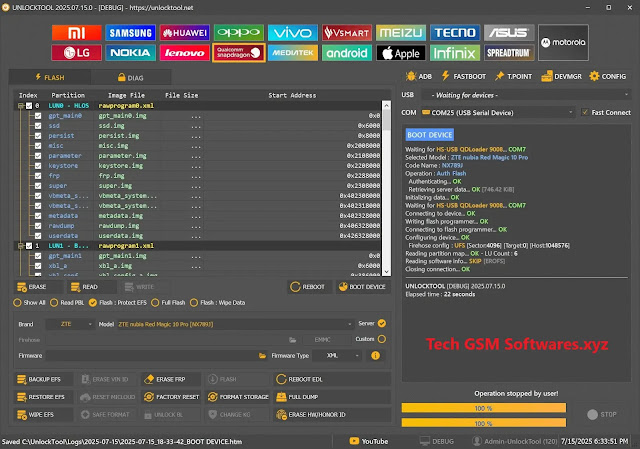Click the upper 100% progress bar

(x=484, y=408)
